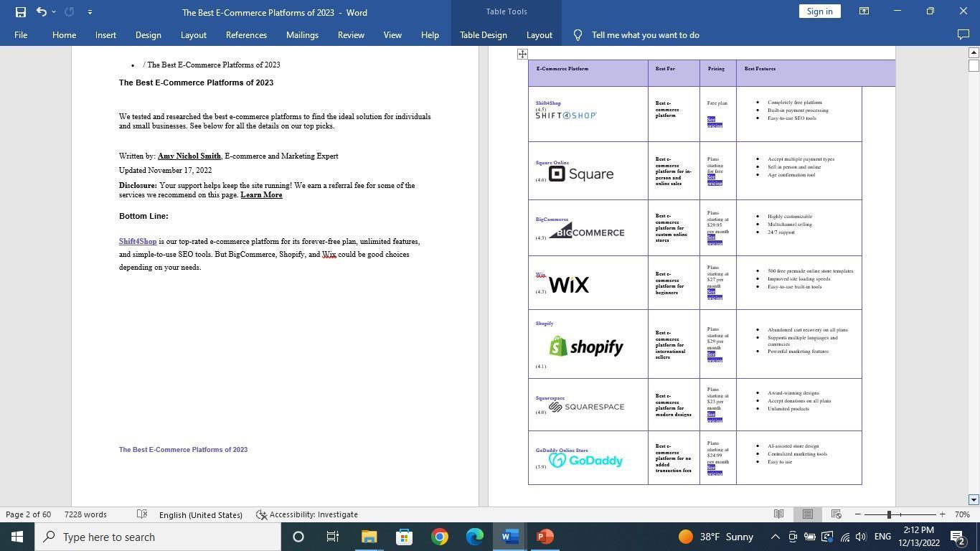
Task: Click the Wix logo image
Action: point(568,285)
